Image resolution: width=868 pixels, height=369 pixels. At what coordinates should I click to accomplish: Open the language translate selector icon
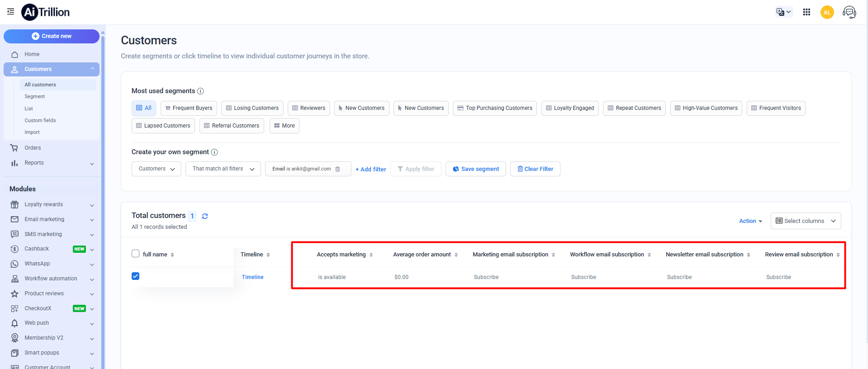click(x=783, y=12)
